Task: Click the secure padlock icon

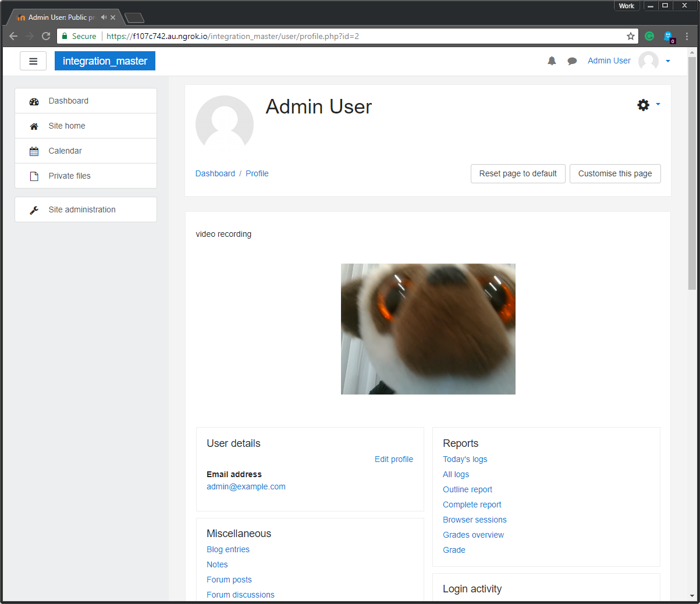Action: [65, 36]
